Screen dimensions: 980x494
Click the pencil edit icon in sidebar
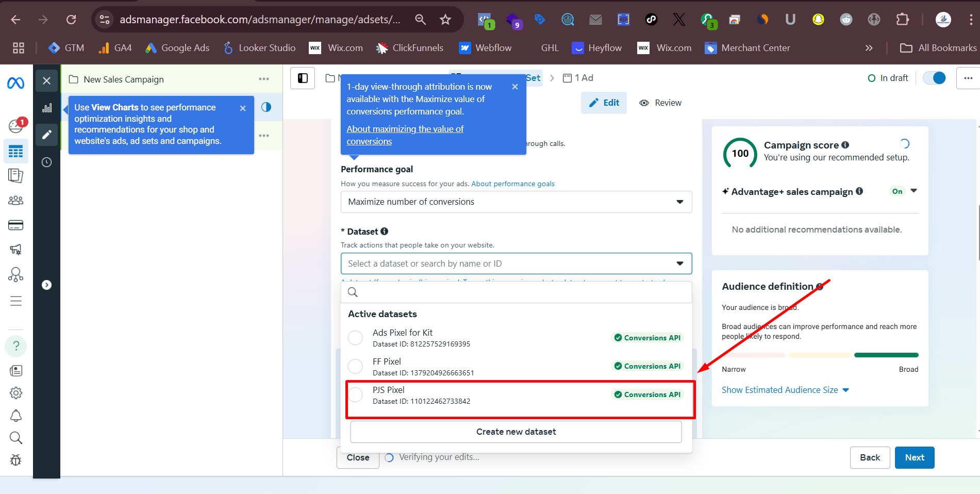click(47, 135)
